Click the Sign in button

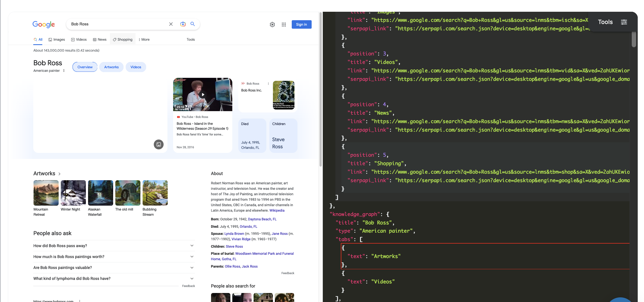tap(302, 24)
